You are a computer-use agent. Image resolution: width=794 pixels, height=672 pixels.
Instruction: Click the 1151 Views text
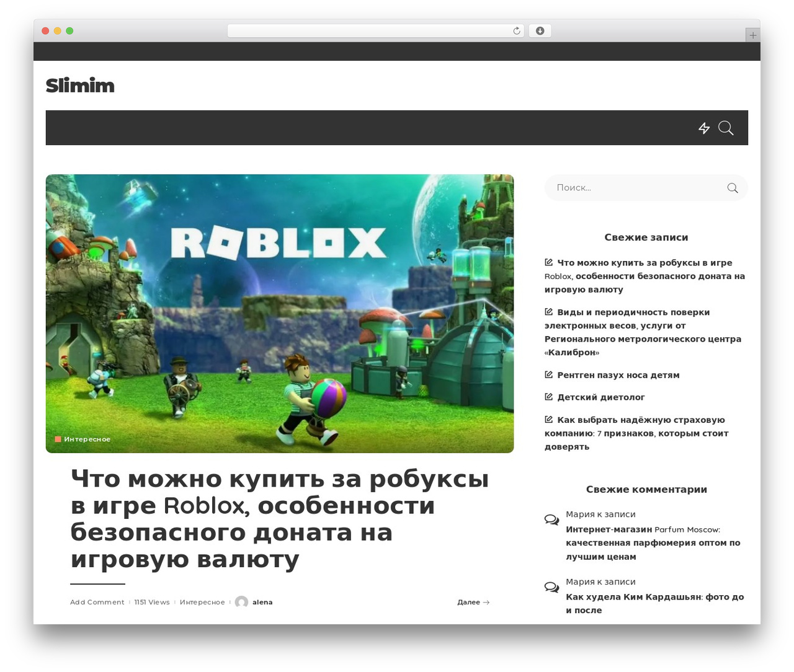click(x=152, y=602)
